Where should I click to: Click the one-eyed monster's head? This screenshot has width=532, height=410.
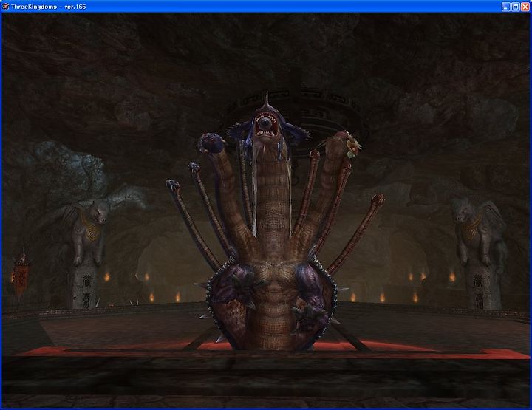266,125
